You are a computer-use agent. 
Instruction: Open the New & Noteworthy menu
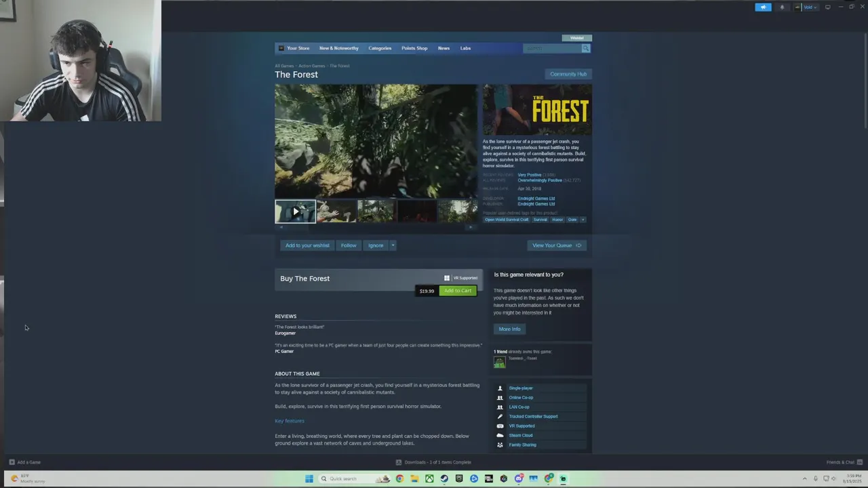(338, 48)
